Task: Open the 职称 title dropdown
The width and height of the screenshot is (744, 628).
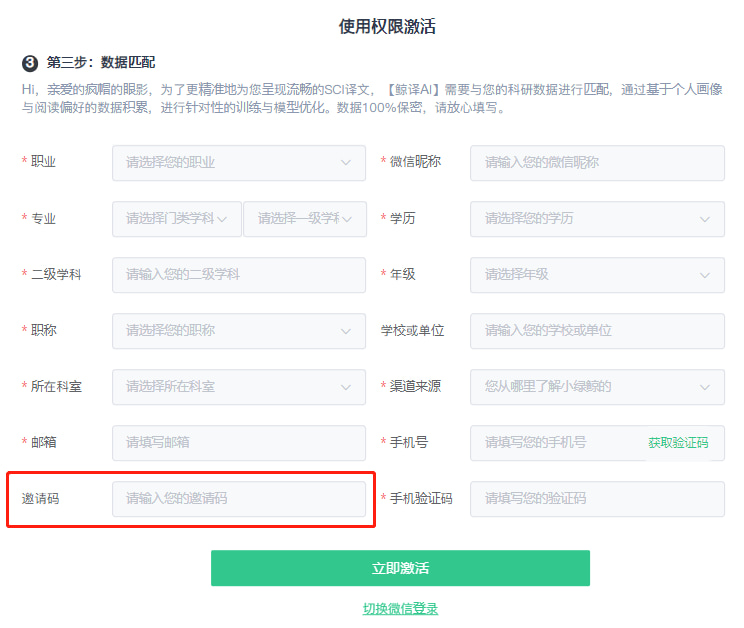Action: coord(239,331)
